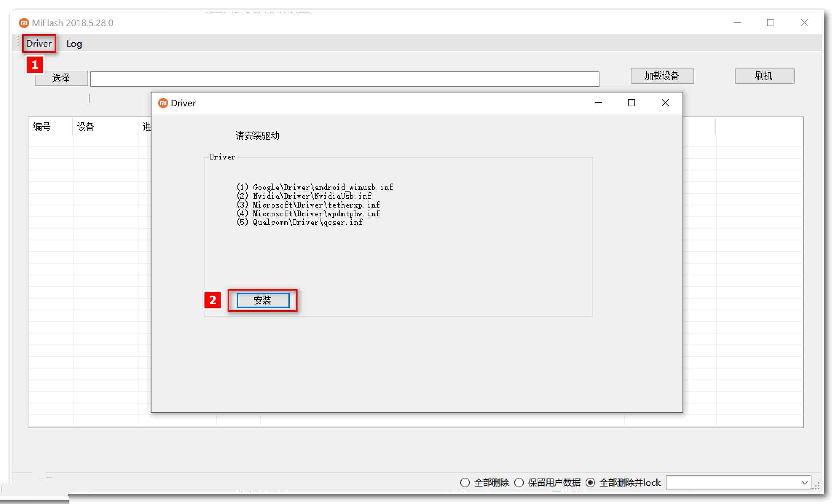
Task: Click the 请安装驱动 prompt text
Action: (x=258, y=135)
